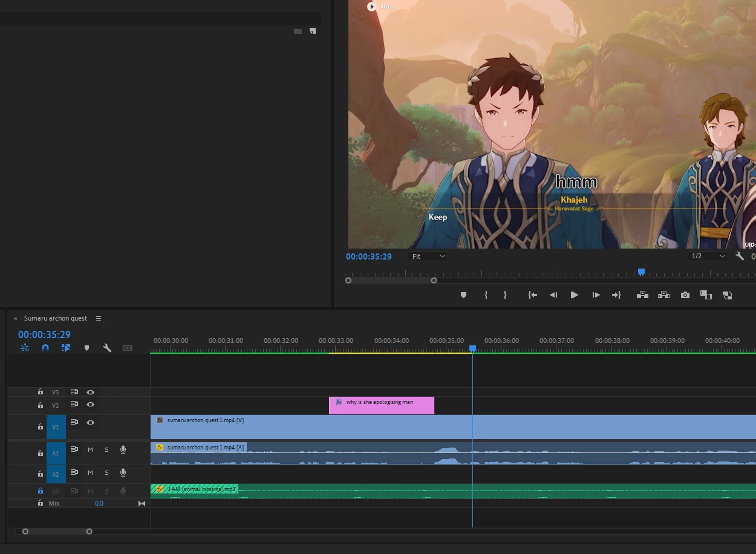Click the Lift button
The image size is (756, 554).
(642, 295)
